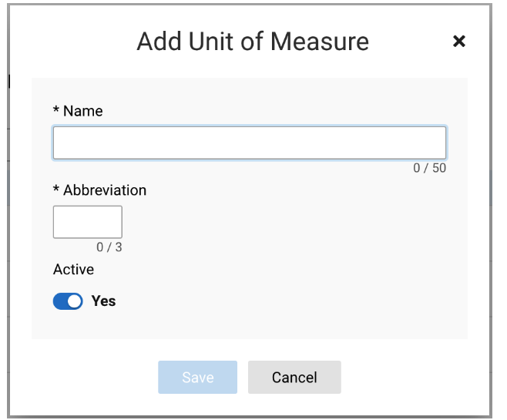Image resolution: width=507 pixels, height=420 pixels.
Task: Focus the Abbreviation text box
Action: 88,222
